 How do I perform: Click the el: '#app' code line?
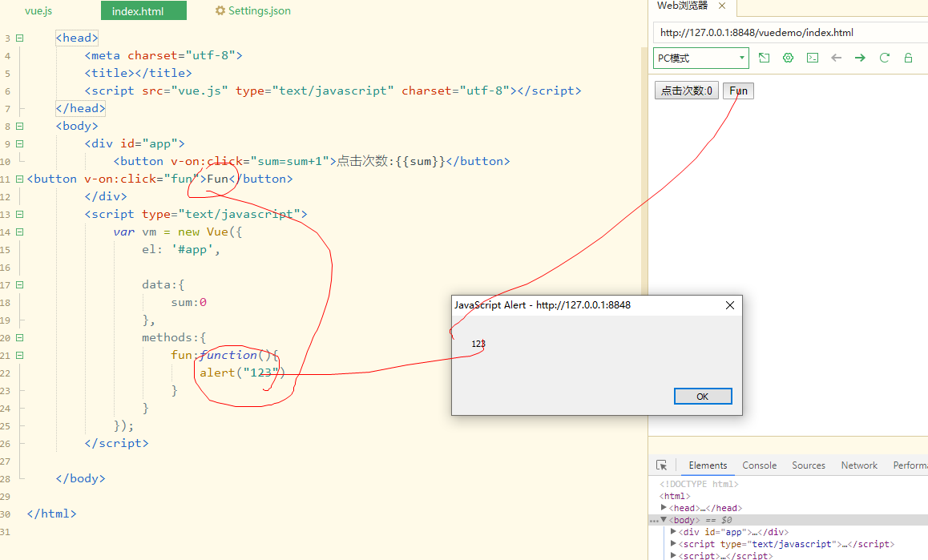tap(180, 249)
